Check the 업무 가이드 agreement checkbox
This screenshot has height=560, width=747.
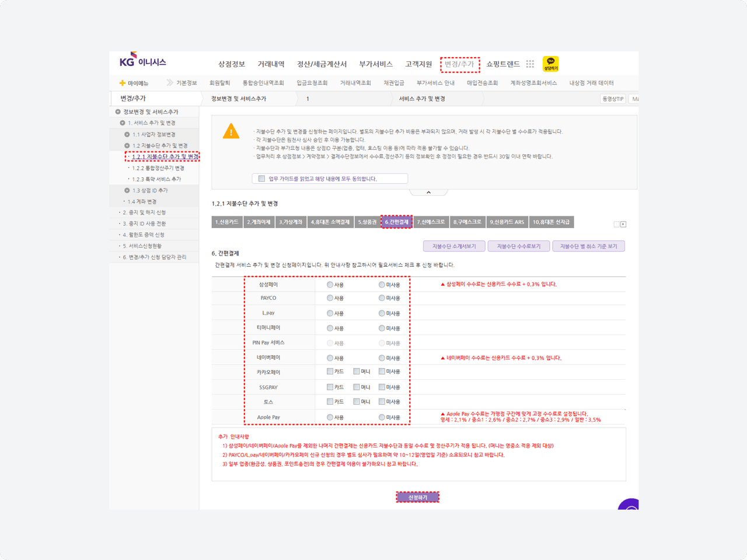(x=261, y=178)
